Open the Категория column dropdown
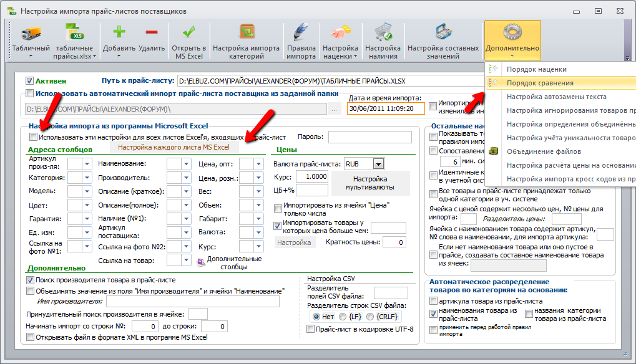Viewport: 636px width, 364px height. [87, 178]
